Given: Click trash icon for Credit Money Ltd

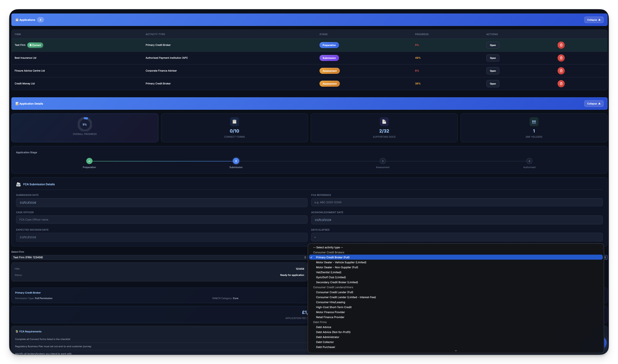Looking at the screenshot, I should (x=561, y=84).
